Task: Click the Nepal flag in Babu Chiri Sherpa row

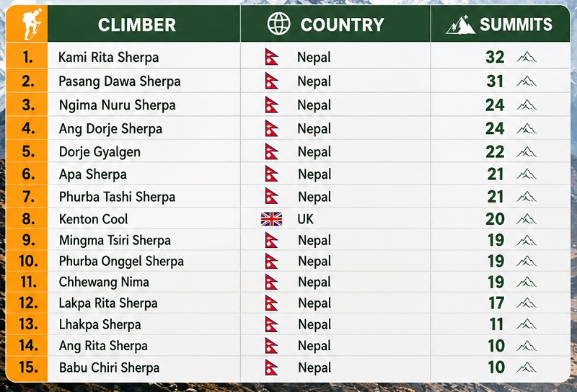Action: pyautogui.click(x=271, y=367)
